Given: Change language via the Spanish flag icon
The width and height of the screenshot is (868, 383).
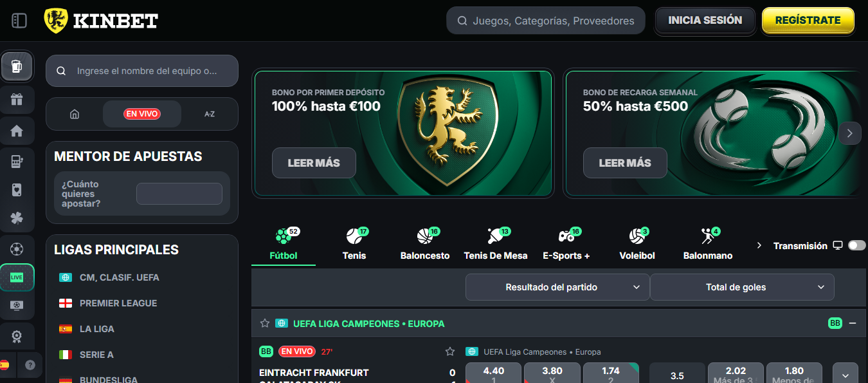Looking at the screenshot, I should (5, 365).
